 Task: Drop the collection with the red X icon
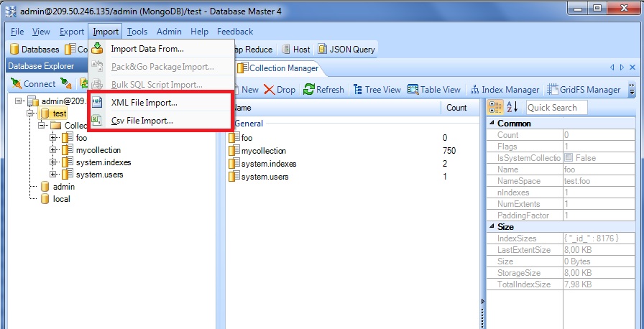[x=280, y=90]
